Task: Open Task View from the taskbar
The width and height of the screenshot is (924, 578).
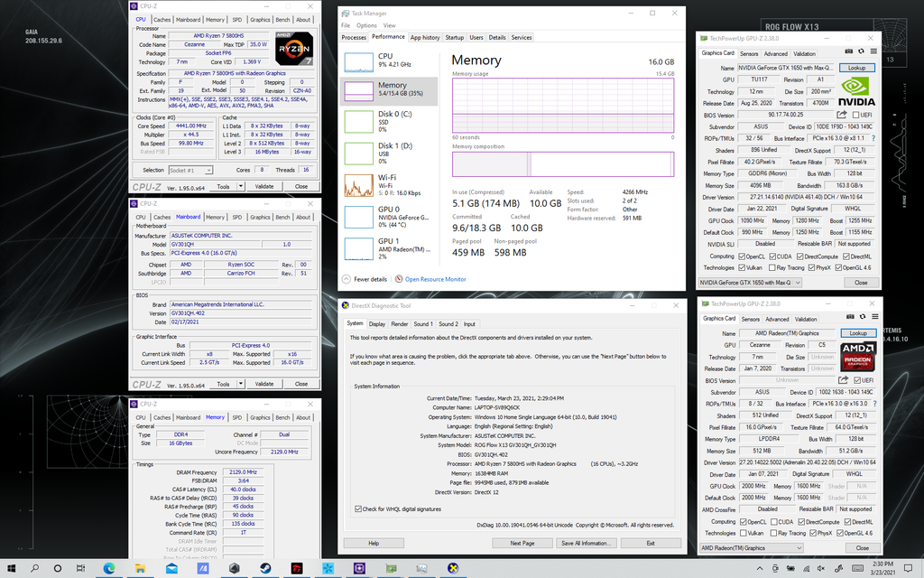Action: click(x=80, y=569)
